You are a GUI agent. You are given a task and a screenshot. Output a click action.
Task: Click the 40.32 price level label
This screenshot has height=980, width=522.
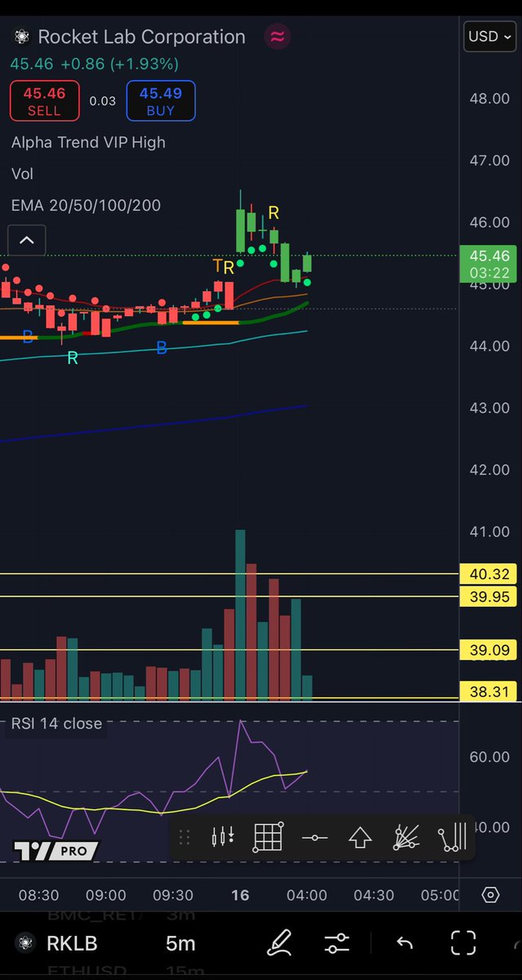click(x=489, y=574)
